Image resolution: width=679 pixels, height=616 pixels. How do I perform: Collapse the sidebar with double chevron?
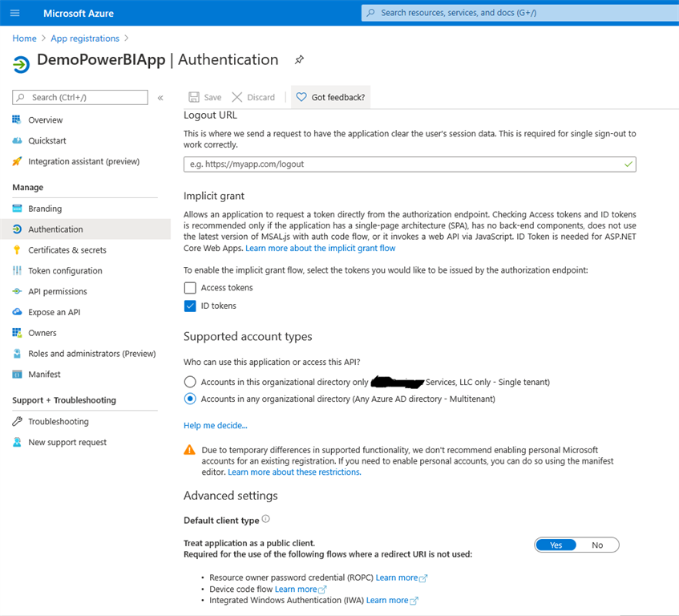160,98
